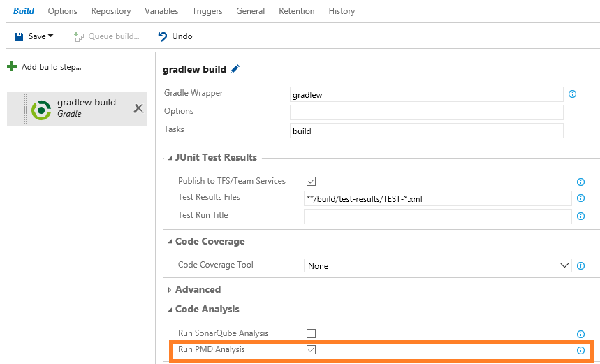Open info icon for Publish to TFS/Team Services

(x=580, y=182)
